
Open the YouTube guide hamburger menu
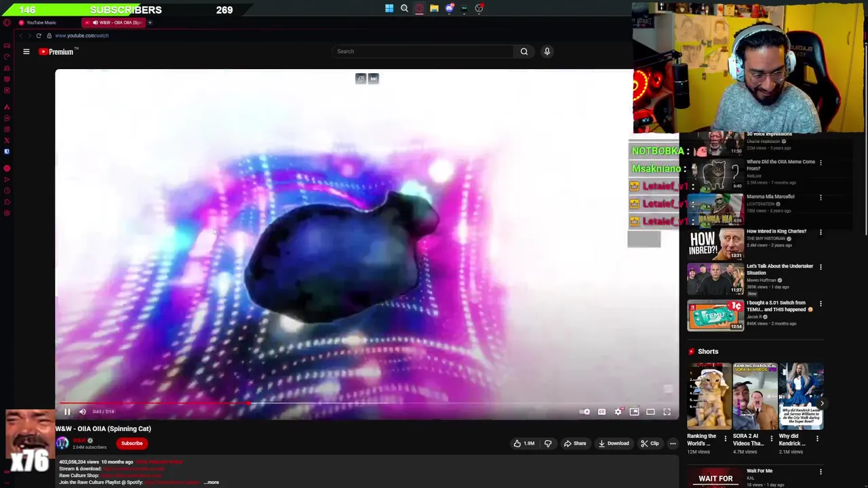[26, 52]
